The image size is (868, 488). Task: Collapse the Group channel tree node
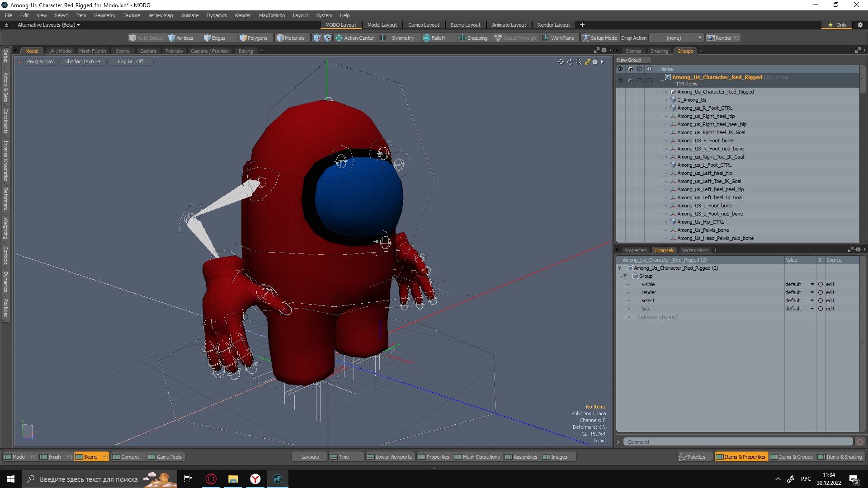click(625, 276)
